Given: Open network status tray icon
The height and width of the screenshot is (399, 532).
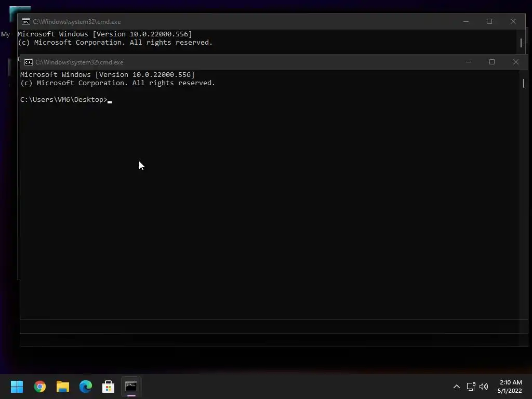Looking at the screenshot, I should click(x=471, y=387).
